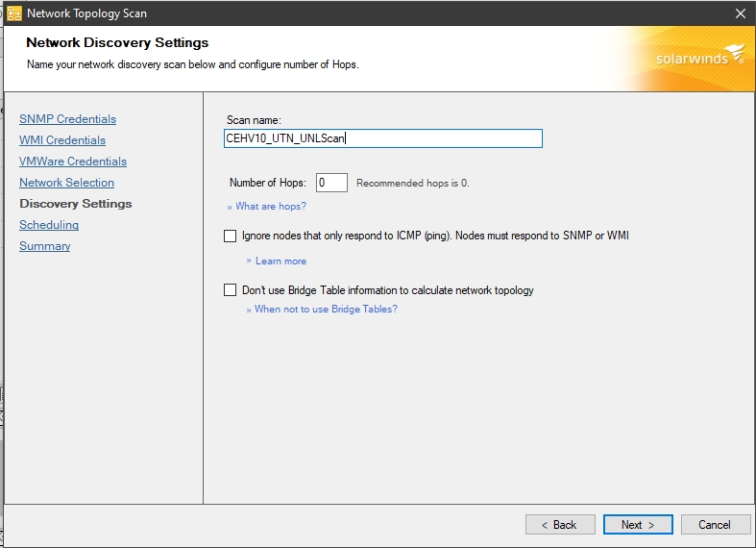Screen dimensions: 756x548
Task: Open the WMI Credentials step
Action: (x=62, y=140)
